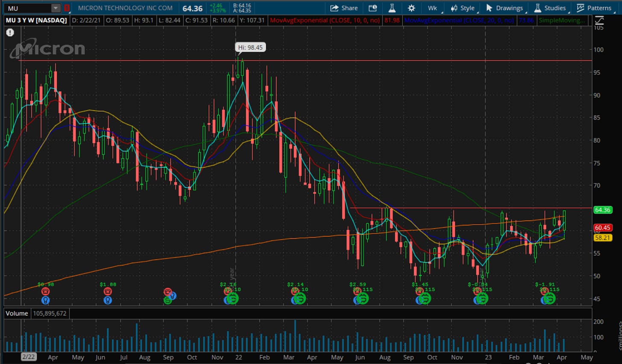
Task: Click the 64.36 last price tag on axis
Action: [602, 210]
